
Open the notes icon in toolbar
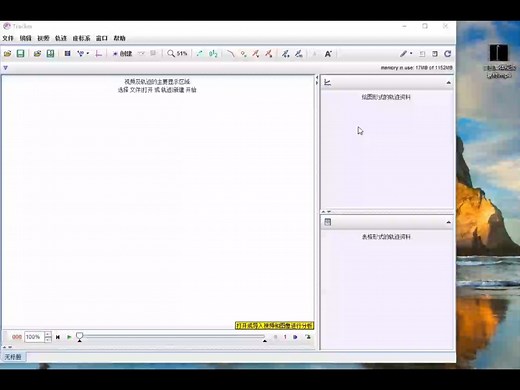[x=435, y=54]
